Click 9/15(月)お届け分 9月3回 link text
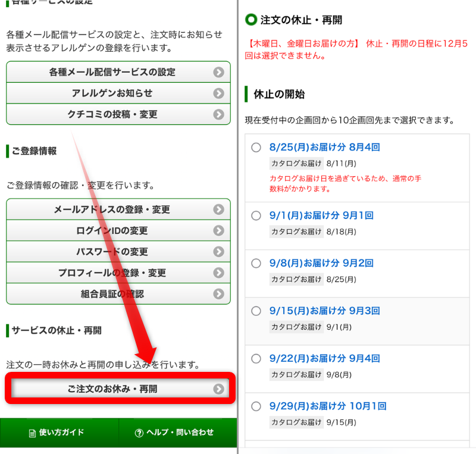Viewport: 476px width, 454px height. [x=324, y=311]
